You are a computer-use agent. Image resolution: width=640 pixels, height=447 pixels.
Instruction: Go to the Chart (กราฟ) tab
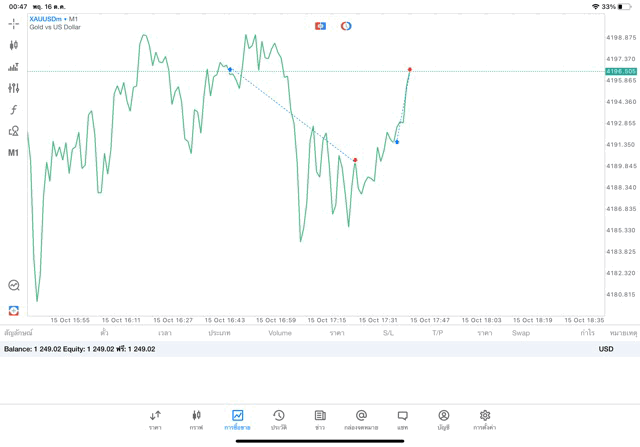click(196, 419)
